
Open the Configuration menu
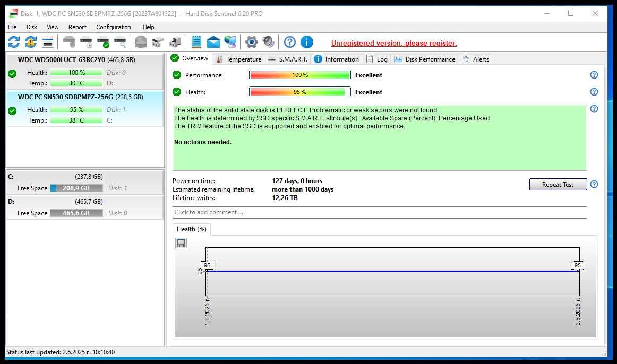113,27
